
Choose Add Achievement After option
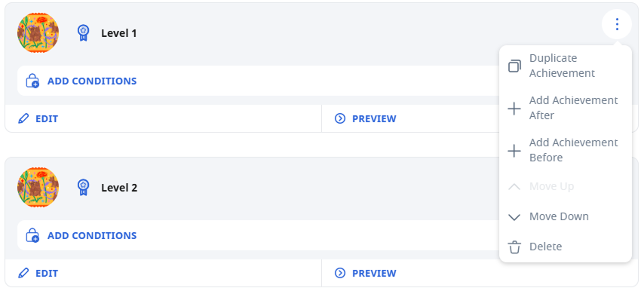point(565,108)
